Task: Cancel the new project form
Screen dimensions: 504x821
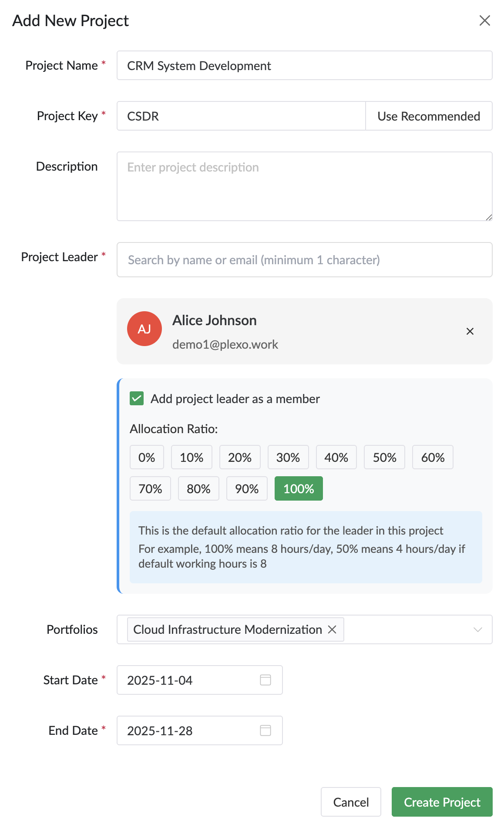Action: click(351, 802)
